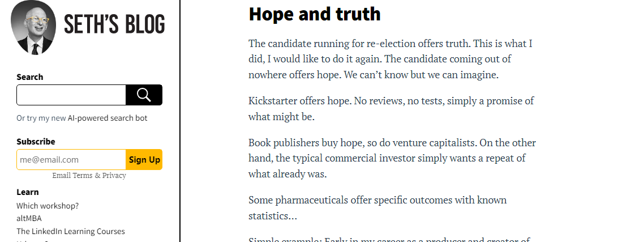Open the Seth's Blog title link

click(x=114, y=25)
